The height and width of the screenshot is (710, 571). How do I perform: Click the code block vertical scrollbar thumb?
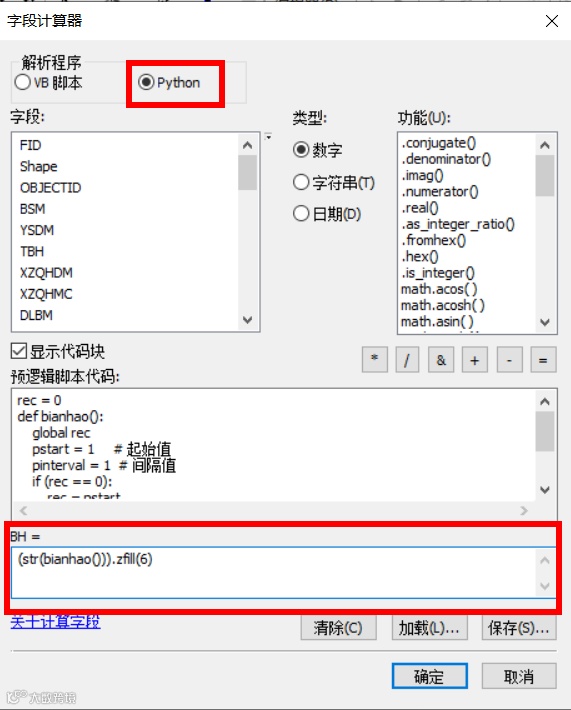point(545,432)
